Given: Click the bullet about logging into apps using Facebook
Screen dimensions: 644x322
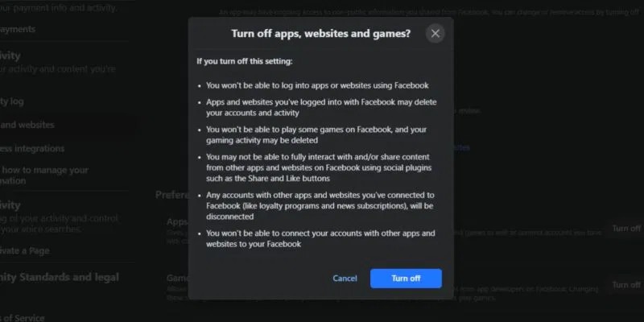Looking at the screenshot, I should 317,85.
